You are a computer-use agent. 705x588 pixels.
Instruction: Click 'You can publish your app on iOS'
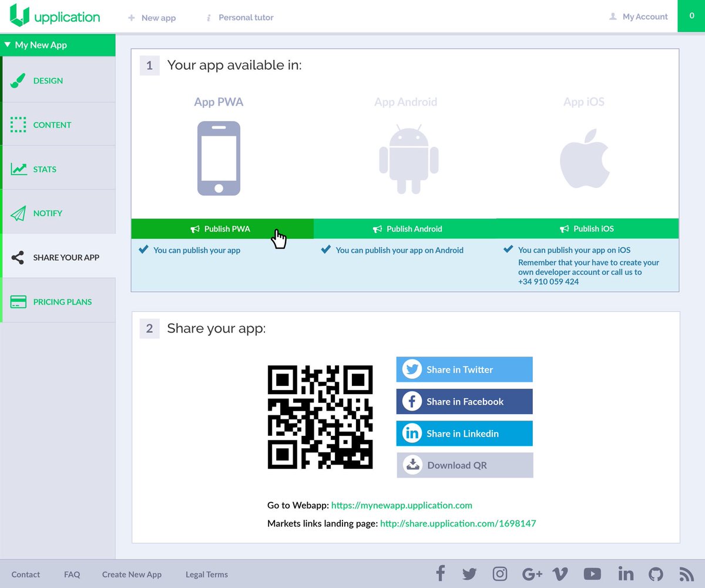(x=575, y=250)
